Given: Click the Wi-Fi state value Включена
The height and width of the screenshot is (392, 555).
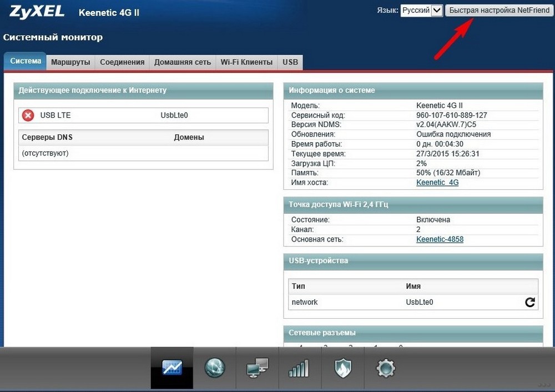Looking at the screenshot, I should 433,220.
